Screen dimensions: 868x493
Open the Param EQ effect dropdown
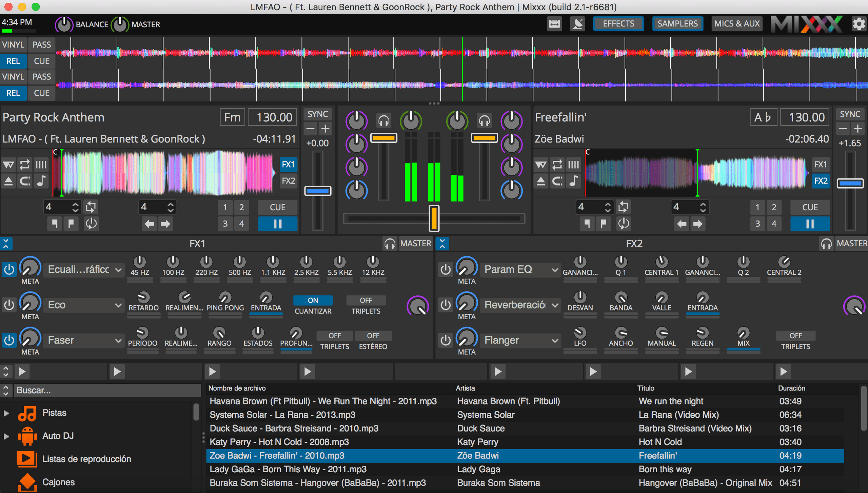(x=520, y=270)
